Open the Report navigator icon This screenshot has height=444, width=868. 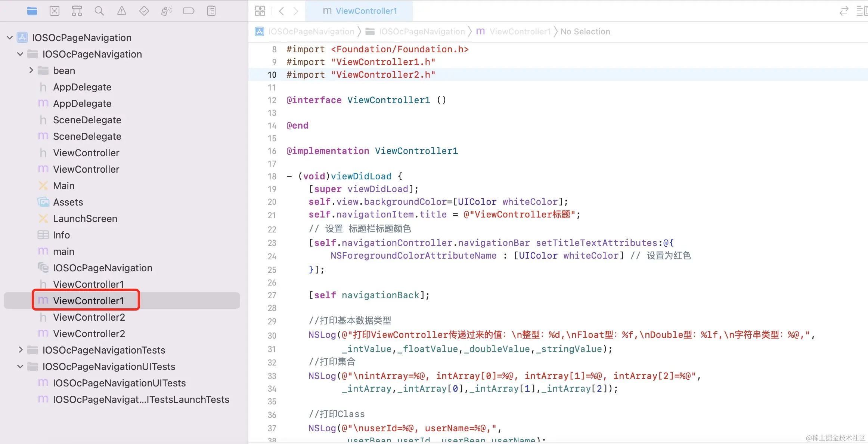(x=211, y=11)
